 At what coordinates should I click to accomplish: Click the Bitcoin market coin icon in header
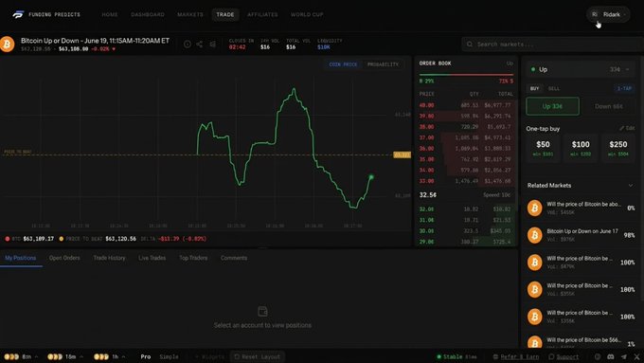(7, 45)
